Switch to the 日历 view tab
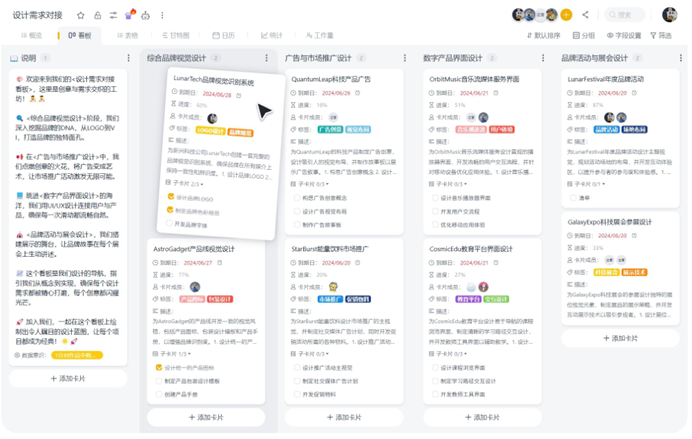This screenshot has height=439, width=692. coord(223,36)
